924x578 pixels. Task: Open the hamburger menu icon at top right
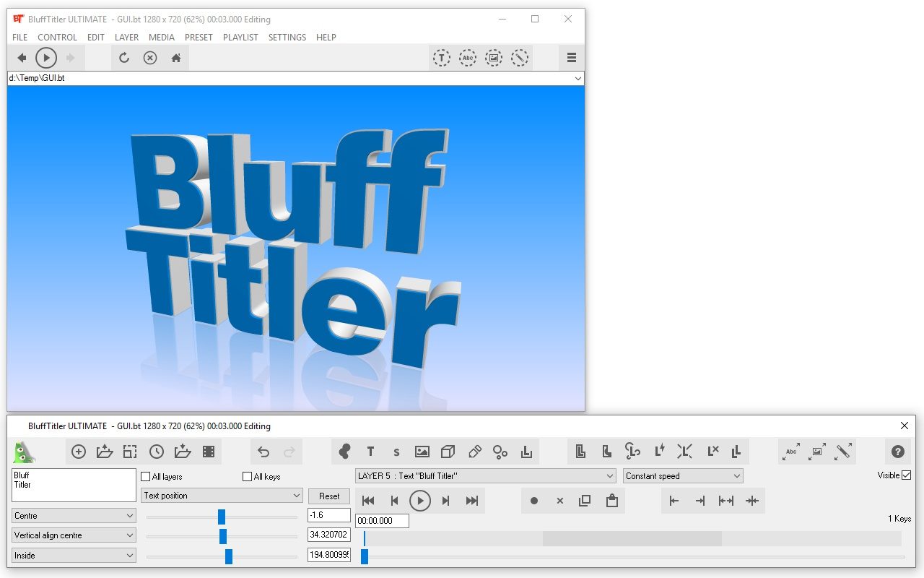[x=571, y=57]
